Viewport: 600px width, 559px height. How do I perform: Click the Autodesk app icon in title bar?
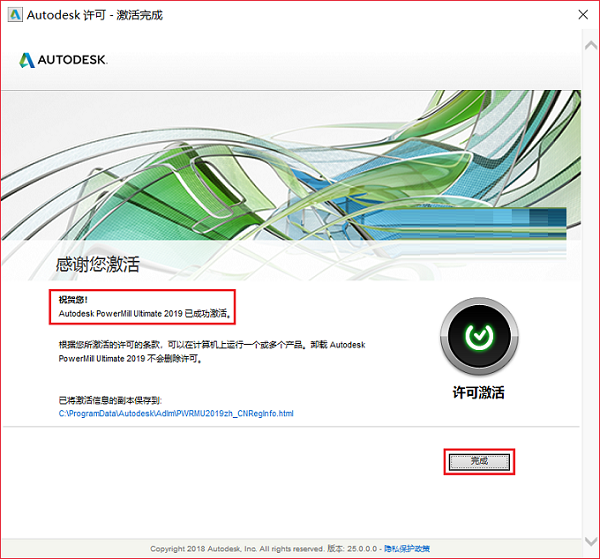pos(15,15)
